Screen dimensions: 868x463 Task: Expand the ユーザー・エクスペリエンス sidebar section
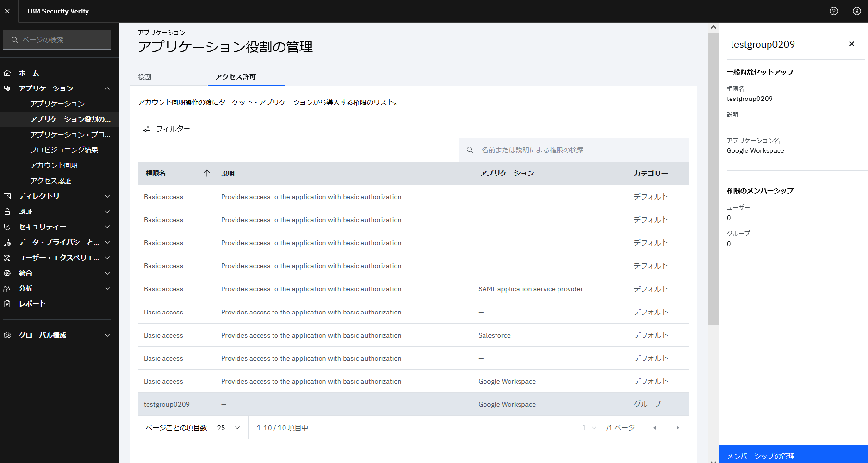[107, 258]
